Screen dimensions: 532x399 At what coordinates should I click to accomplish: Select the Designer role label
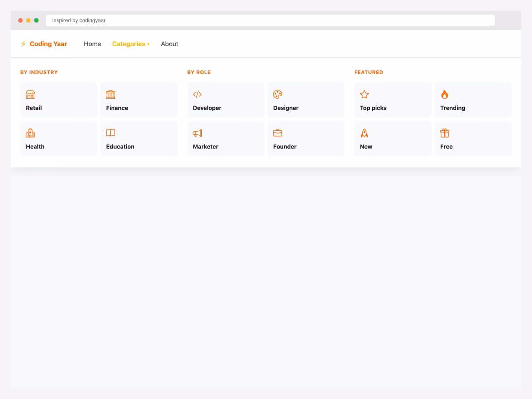286,108
